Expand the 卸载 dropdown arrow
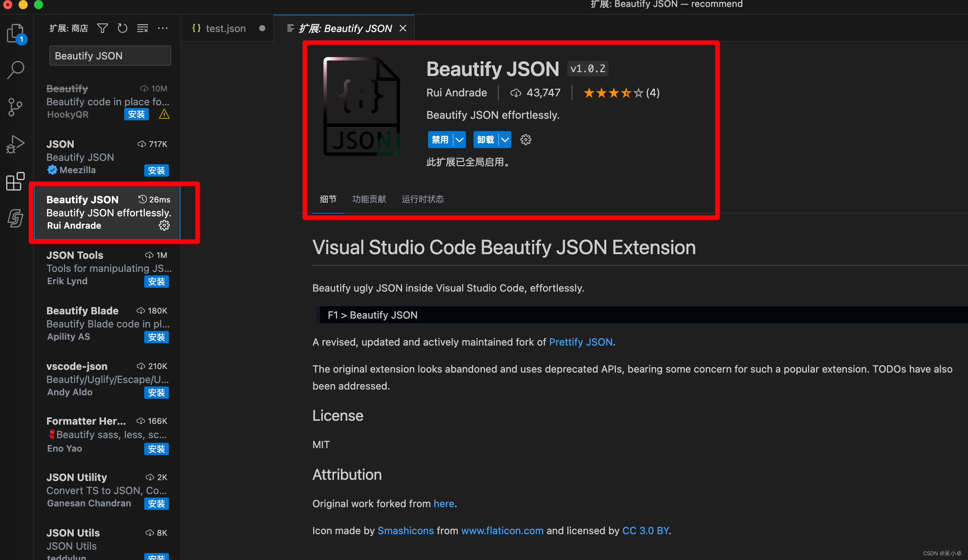Image resolution: width=968 pixels, height=560 pixels. [504, 140]
